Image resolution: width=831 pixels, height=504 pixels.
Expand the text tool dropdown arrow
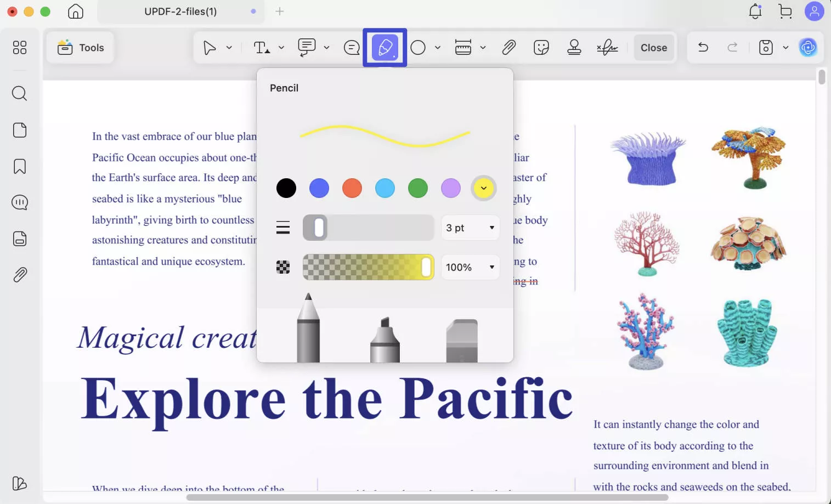tap(281, 48)
